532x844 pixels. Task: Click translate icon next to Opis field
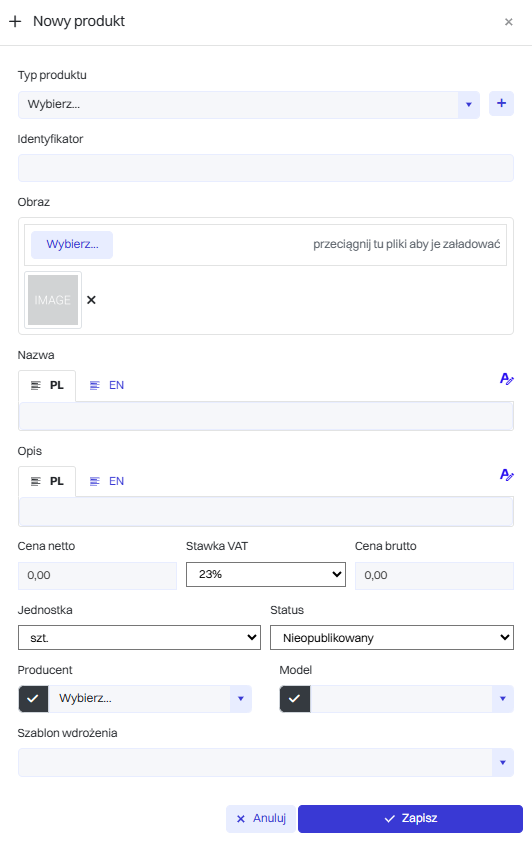(x=507, y=475)
